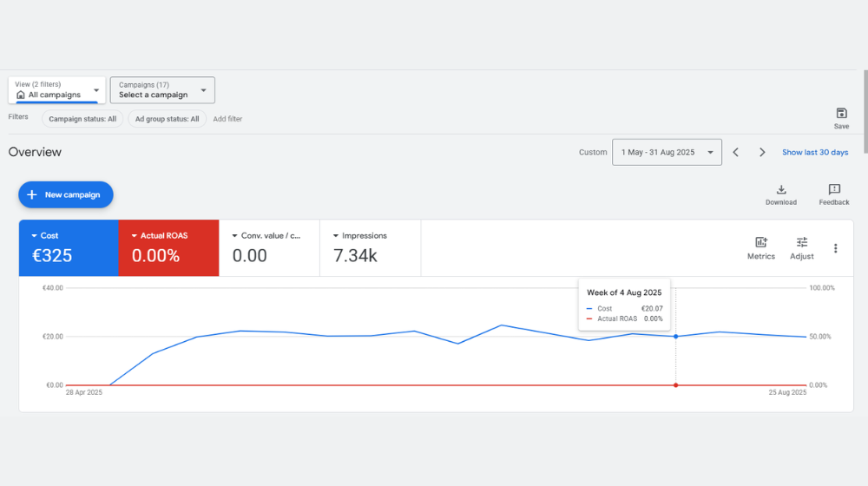Click the home icon in View selector
This screenshot has height=486, width=868.
[x=21, y=95]
